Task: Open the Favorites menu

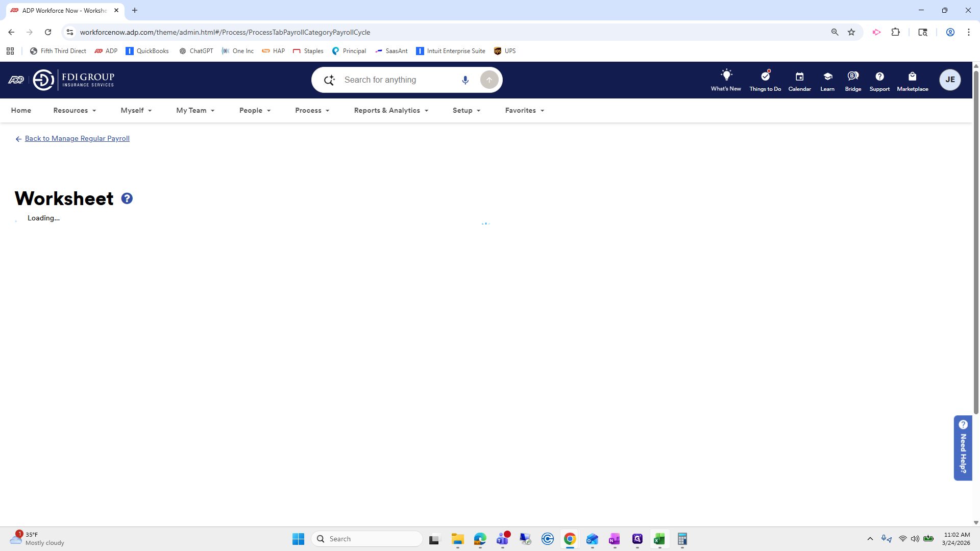Action: point(524,110)
